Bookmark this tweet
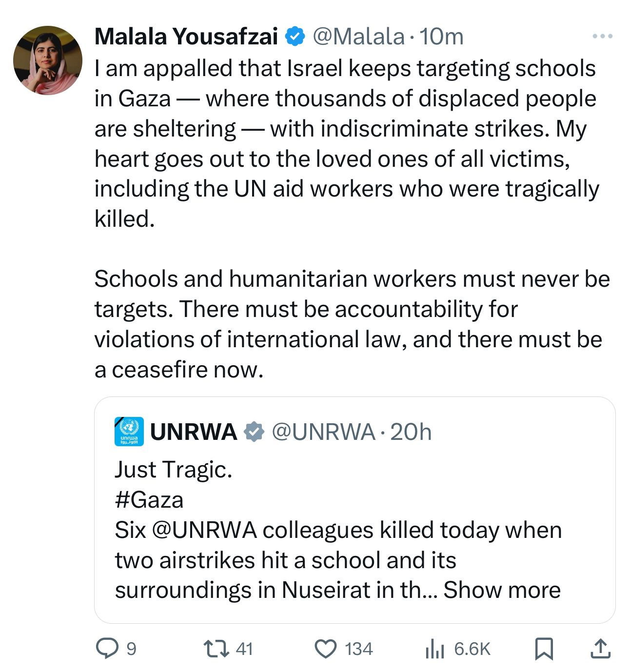Viewport: 629px width, 672px height. tap(544, 649)
